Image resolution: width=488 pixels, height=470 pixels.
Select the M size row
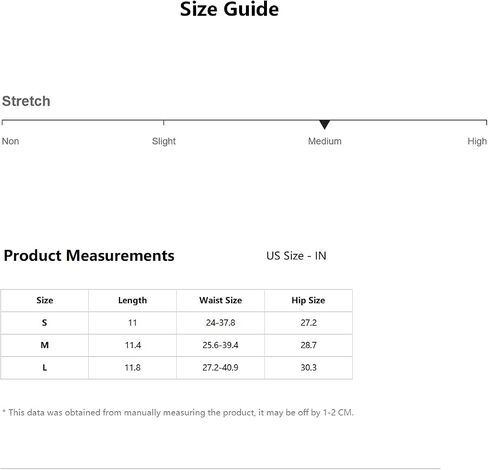click(x=176, y=345)
